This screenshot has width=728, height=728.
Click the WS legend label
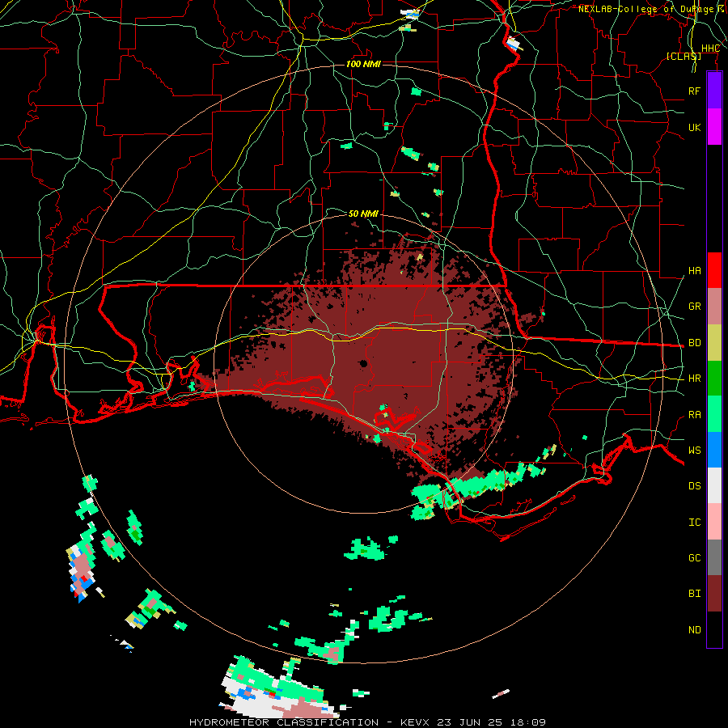(695, 450)
